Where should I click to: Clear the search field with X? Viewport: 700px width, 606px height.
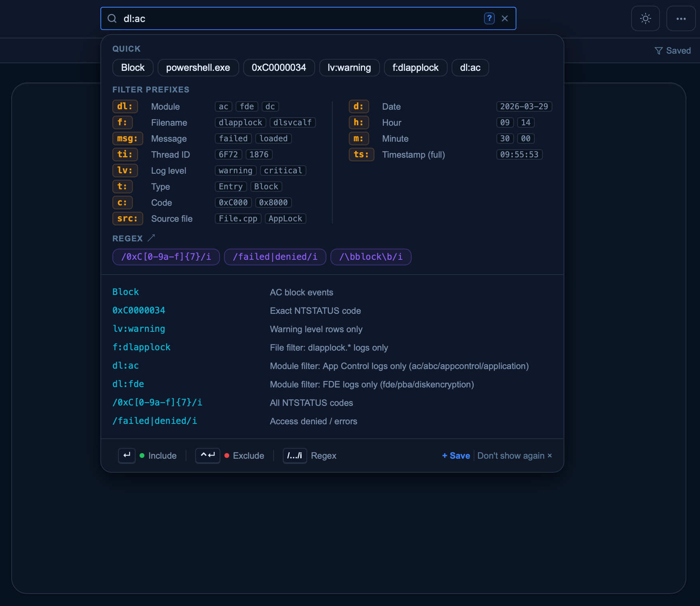pyautogui.click(x=505, y=18)
